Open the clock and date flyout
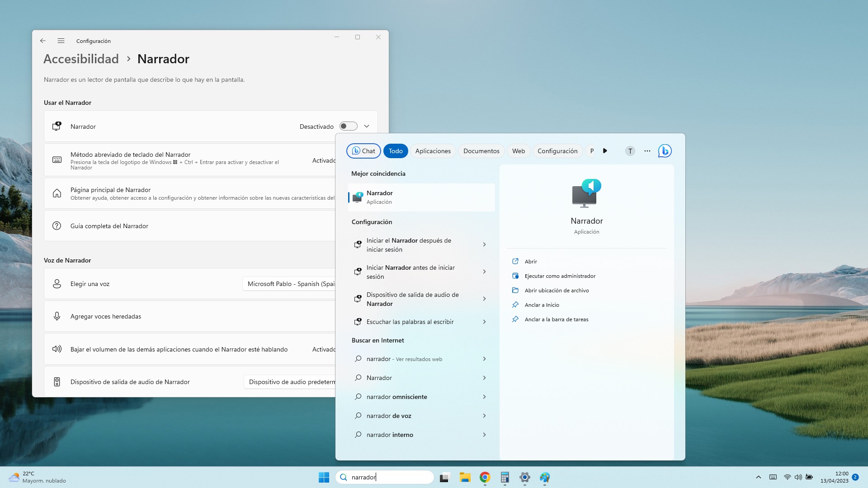This screenshot has height=488, width=868. point(835,477)
